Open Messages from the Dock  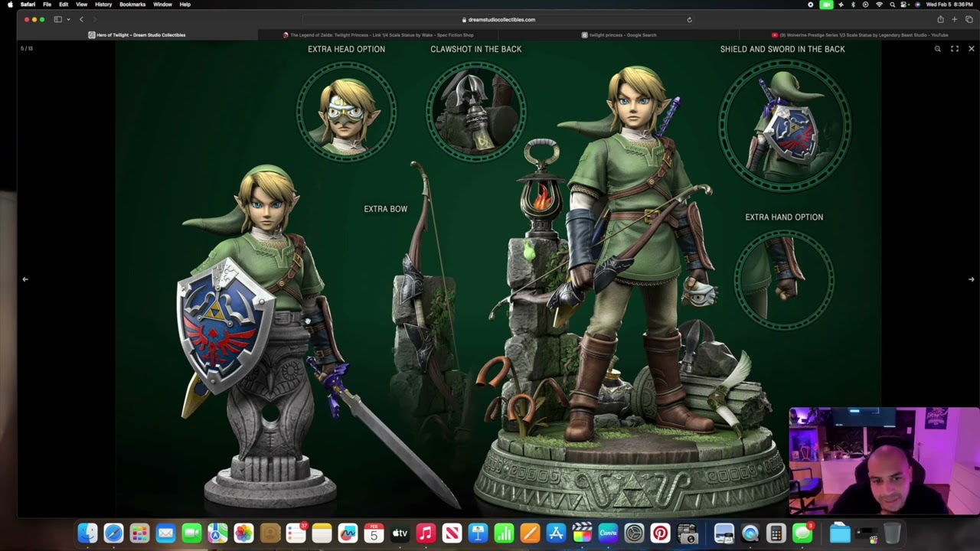pos(802,533)
